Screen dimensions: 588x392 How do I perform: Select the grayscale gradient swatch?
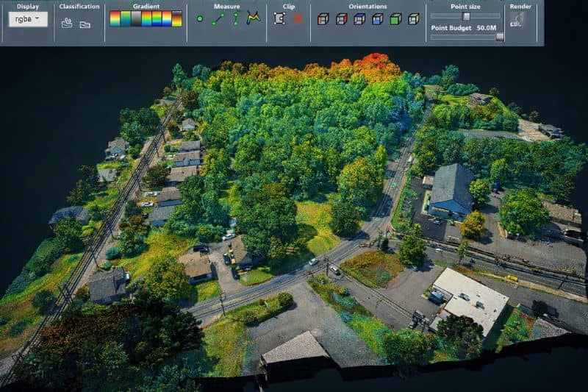pos(136,19)
